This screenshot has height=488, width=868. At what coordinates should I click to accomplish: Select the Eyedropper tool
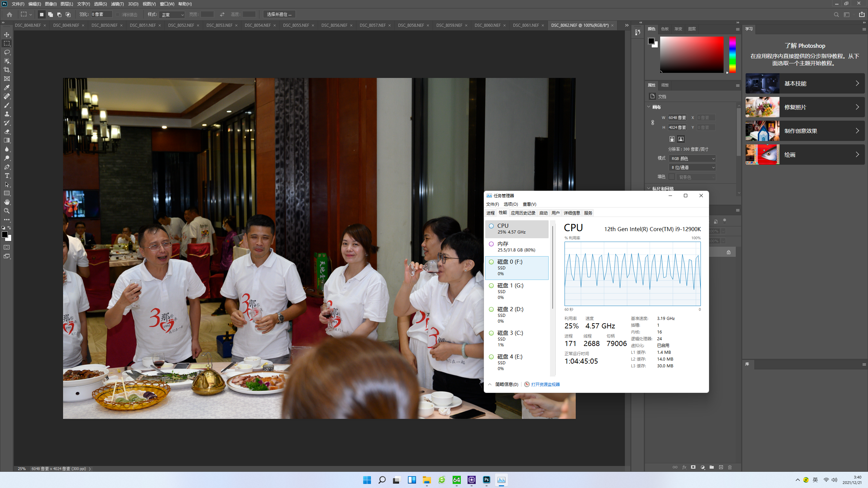pyautogui.click(x=7, y=87)
